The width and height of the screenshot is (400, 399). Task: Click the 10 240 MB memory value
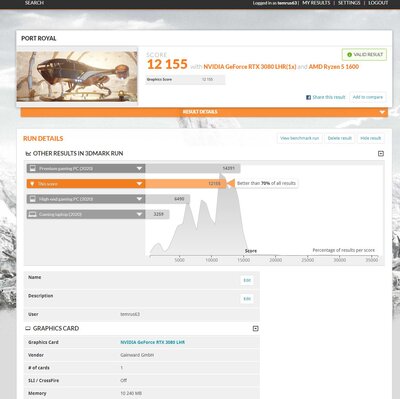[131, 394]
